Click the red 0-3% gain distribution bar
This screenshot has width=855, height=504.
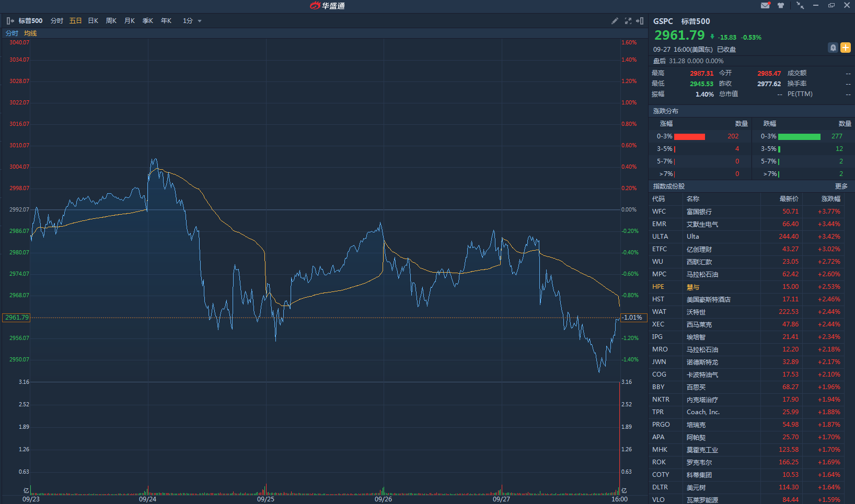coord(689,137)
